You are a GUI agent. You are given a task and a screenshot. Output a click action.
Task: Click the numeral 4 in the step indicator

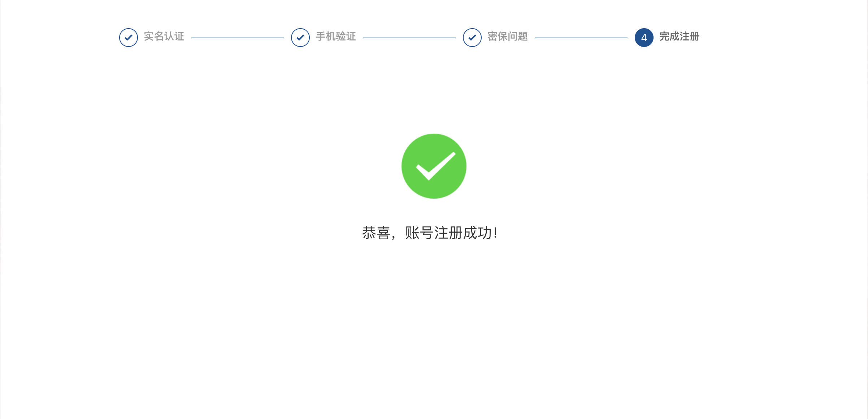(x=644, y=38)
